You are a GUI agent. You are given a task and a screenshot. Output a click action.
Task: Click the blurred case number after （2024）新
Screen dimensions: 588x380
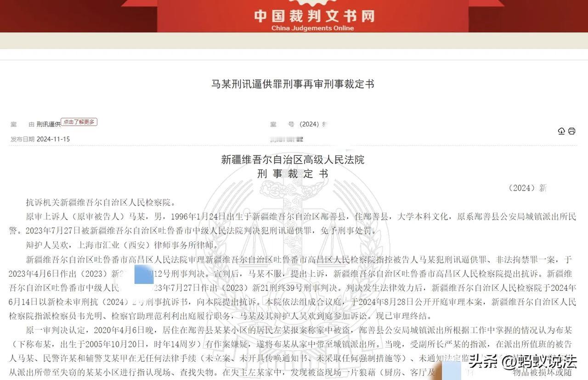(327, 124)
